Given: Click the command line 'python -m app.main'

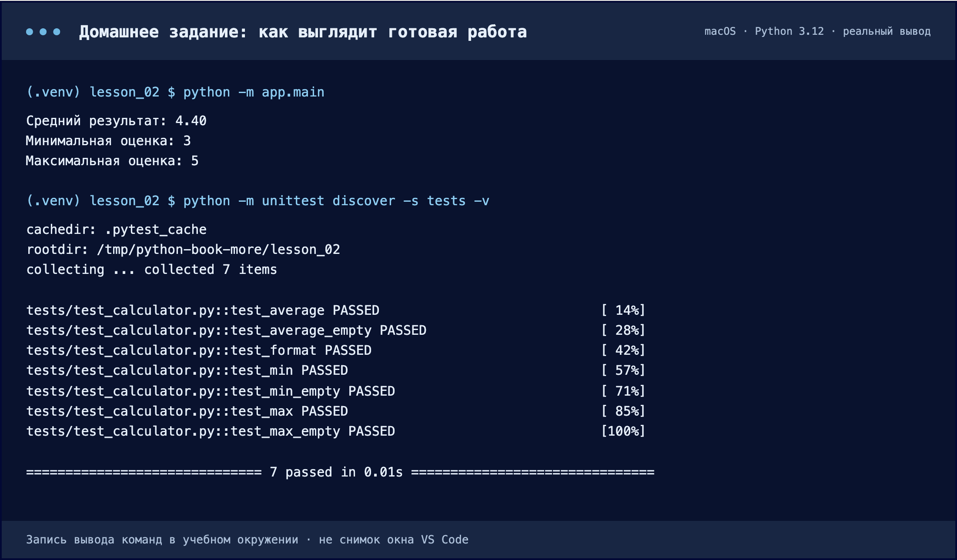Looking at the screenshot, I should (x=254, y=92).
